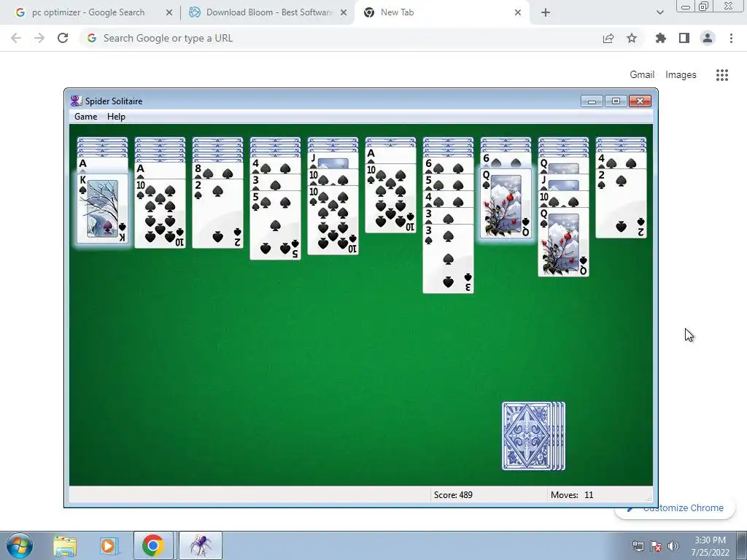Open a new browser tab with plus
This screenshot has height=560, width=747.
pyautogui.click(x=546, y=13)
